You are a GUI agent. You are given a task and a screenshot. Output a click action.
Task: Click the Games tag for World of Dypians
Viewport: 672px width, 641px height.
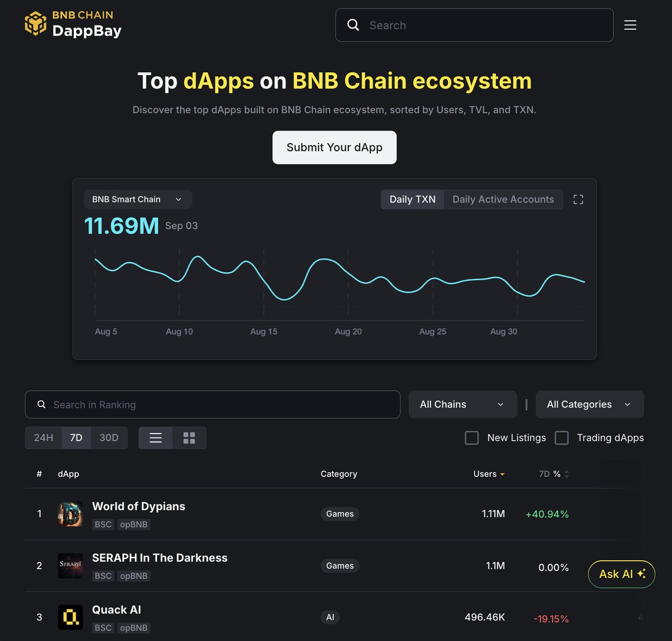tap(340, 514)
